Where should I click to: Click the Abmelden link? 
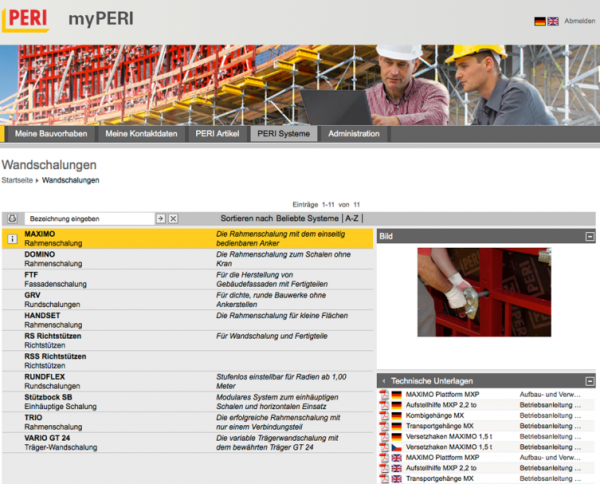point(579,21)
